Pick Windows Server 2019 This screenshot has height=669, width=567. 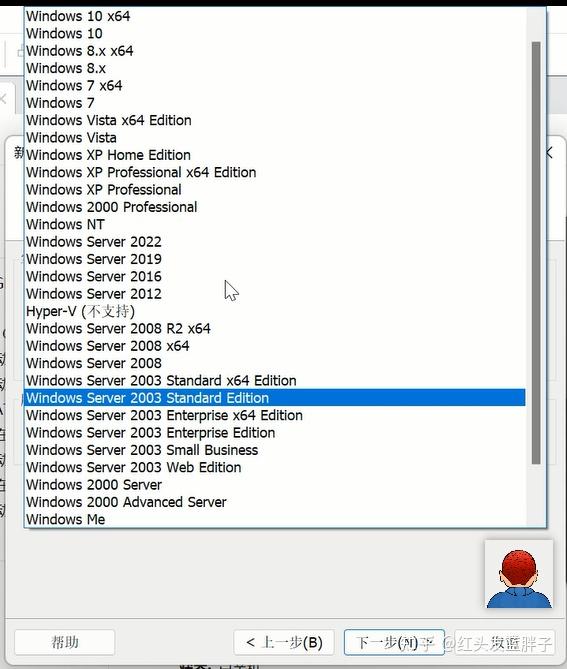pos(275,259)
